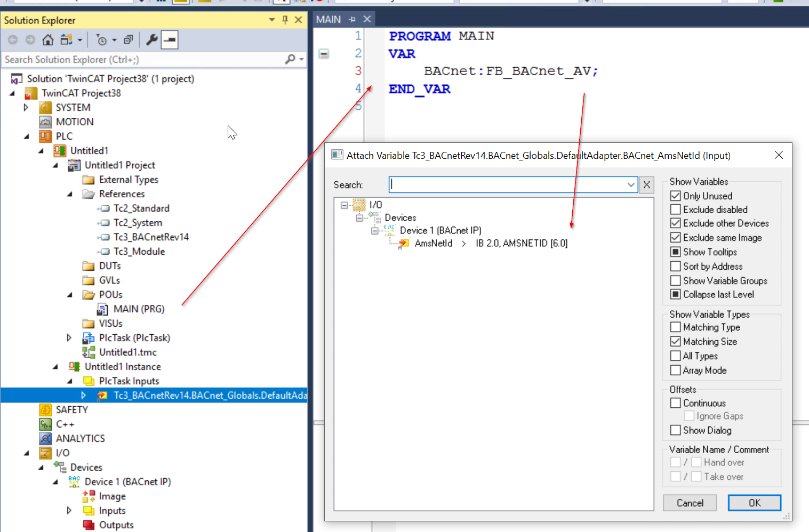This screenshot has width=809, height=532.
Task: Toggle Exclude same Image checkbox
Action: tap(675, 237)
